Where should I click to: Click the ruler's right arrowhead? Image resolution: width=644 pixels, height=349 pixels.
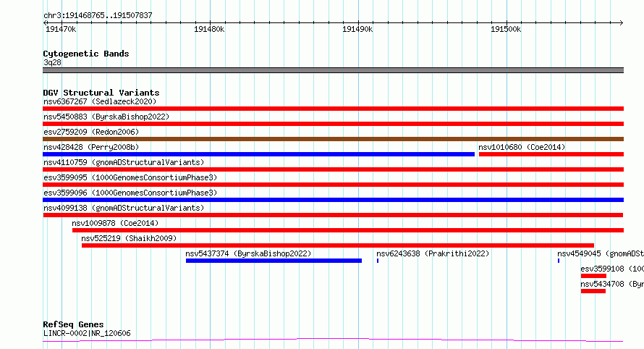(x=622, y=22)
